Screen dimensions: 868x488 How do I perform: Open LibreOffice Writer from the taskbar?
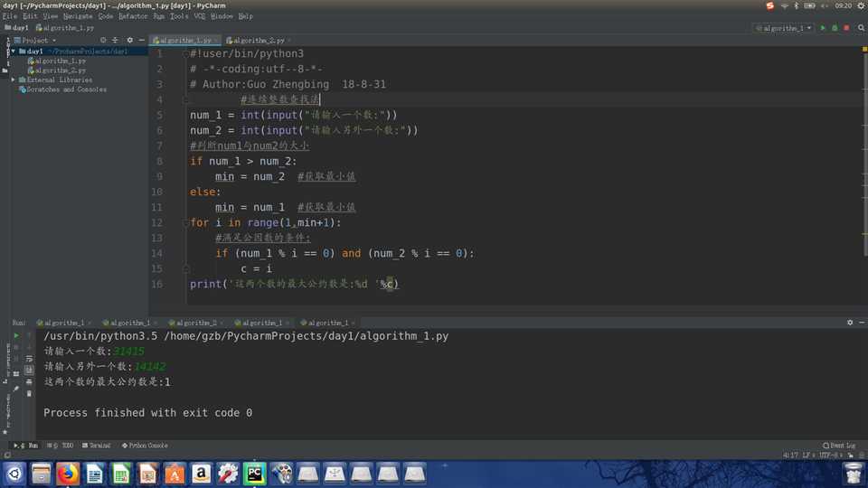point(94,474)
